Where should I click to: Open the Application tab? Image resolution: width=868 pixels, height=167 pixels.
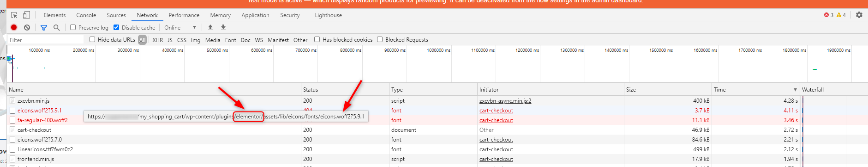255,15
